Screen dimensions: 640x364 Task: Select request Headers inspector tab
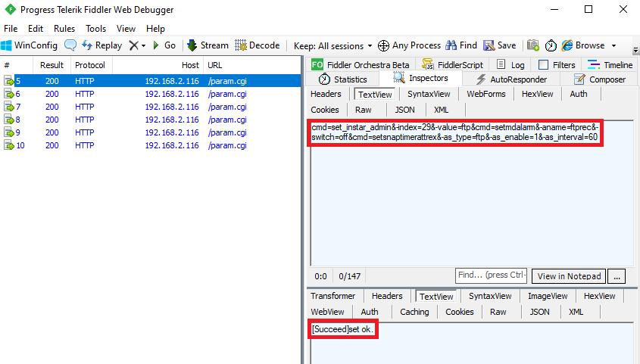pyautogui.click(x=326, y=94)
